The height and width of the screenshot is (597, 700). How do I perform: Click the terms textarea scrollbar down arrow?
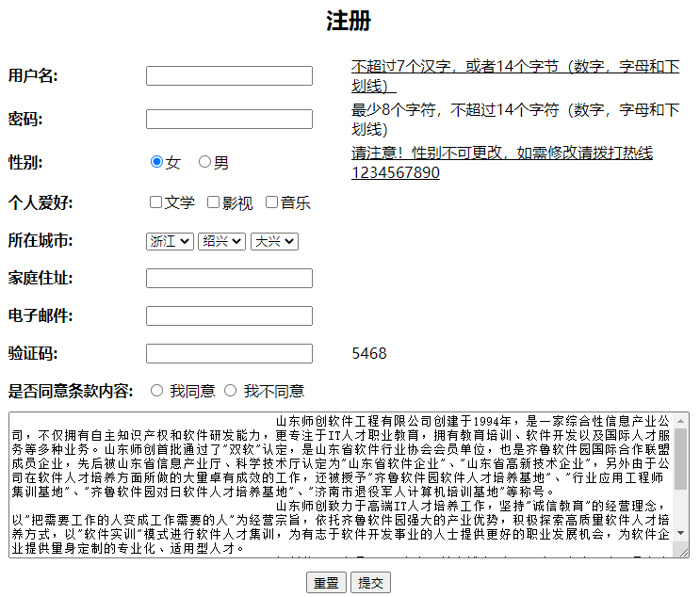pos(681,533)
